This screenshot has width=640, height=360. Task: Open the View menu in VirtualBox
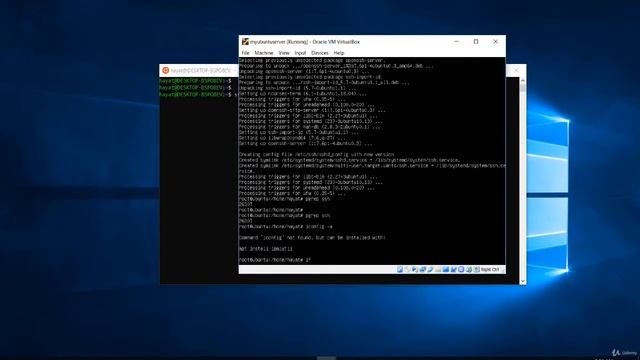[284, 53]
